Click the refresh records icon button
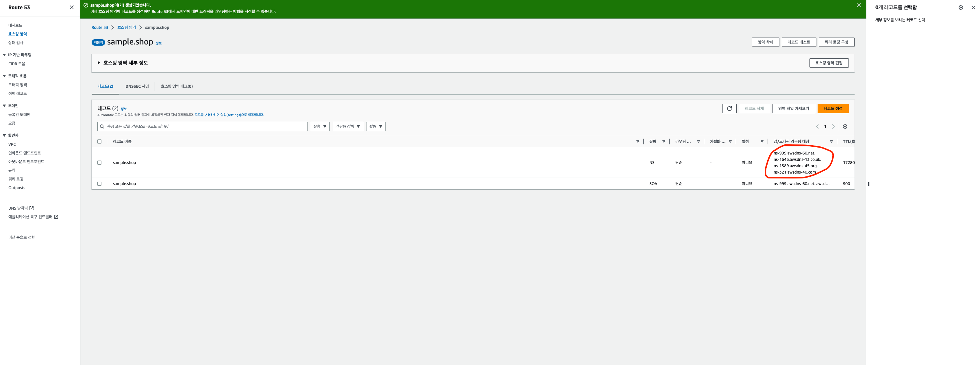980x365 pixels. pos(729,108)
